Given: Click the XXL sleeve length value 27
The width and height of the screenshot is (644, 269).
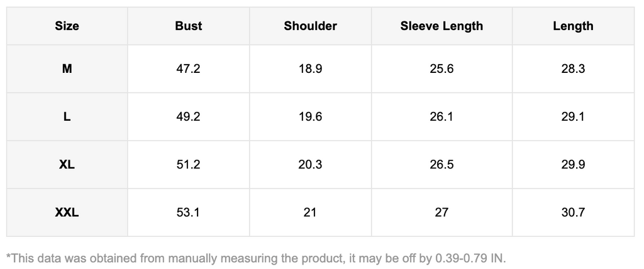Looking at the screenshot, I should click(x=441, y=212).
